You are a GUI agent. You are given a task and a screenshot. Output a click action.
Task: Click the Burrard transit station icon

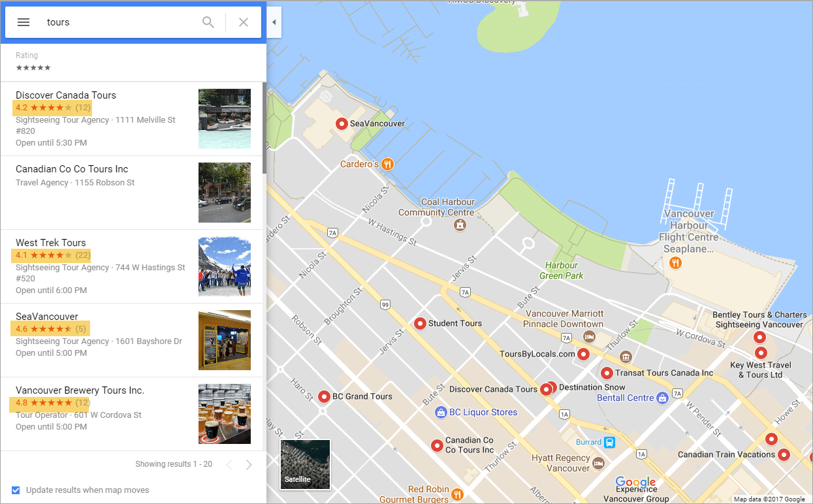(x=609, y=442)
